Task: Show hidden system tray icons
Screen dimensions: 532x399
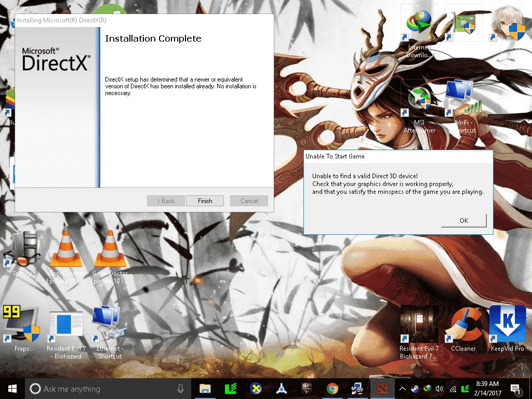Action: click(x=403, y=389)
